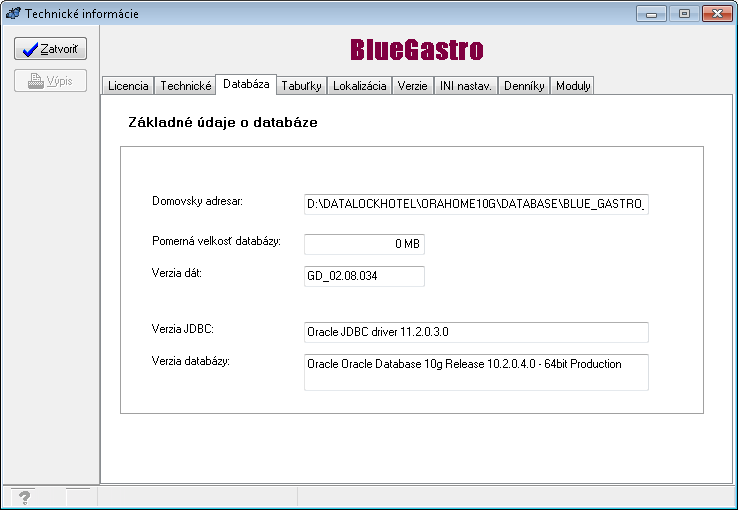Click the Technické informácie window title text
This screenshot has width=738, height=510.
pos(82,14)
